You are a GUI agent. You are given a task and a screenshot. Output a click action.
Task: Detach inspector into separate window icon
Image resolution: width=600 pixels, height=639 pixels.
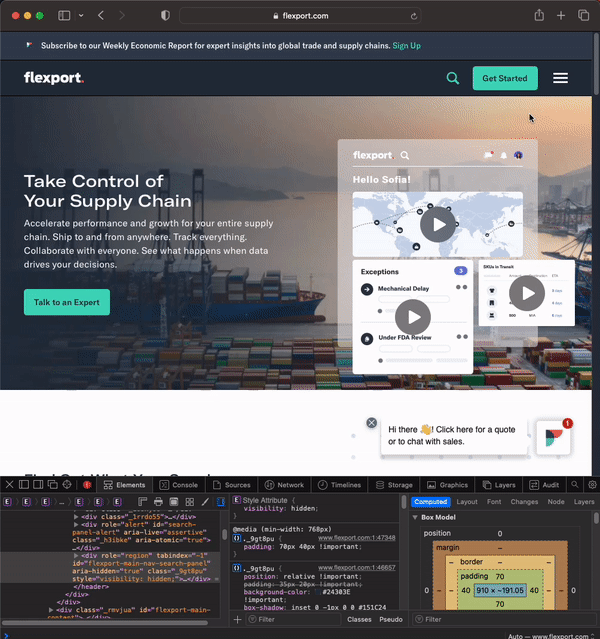[53, 485]
